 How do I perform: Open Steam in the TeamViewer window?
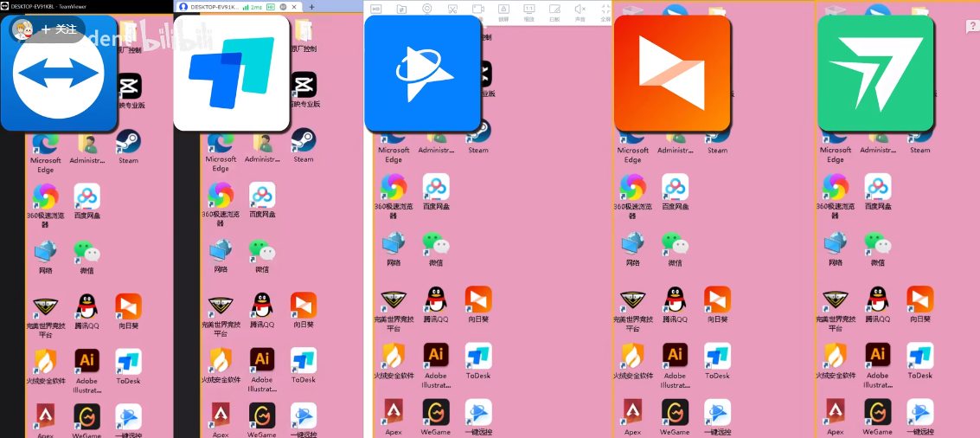(x=128, y=148)
